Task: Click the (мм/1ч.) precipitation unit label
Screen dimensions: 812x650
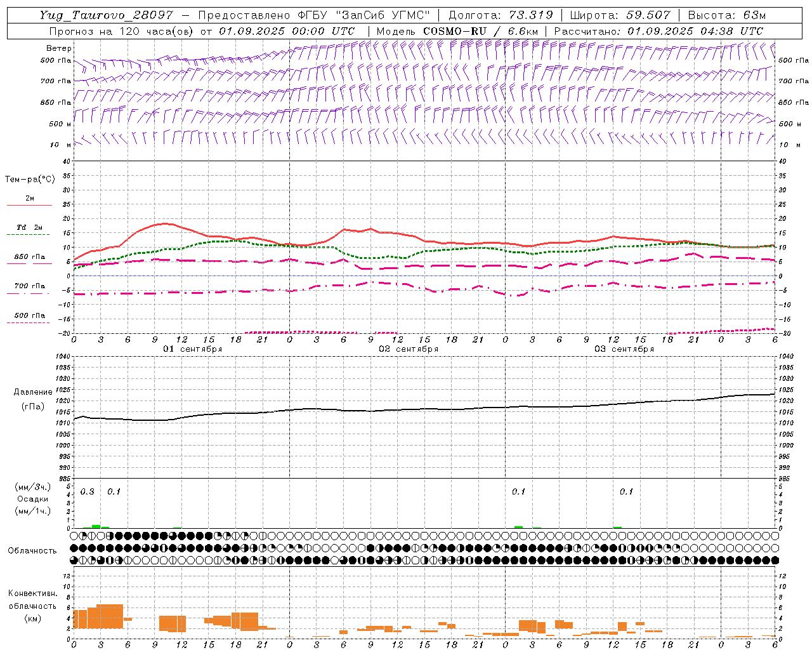Action: pyautogui.click(x=33, y=511)
